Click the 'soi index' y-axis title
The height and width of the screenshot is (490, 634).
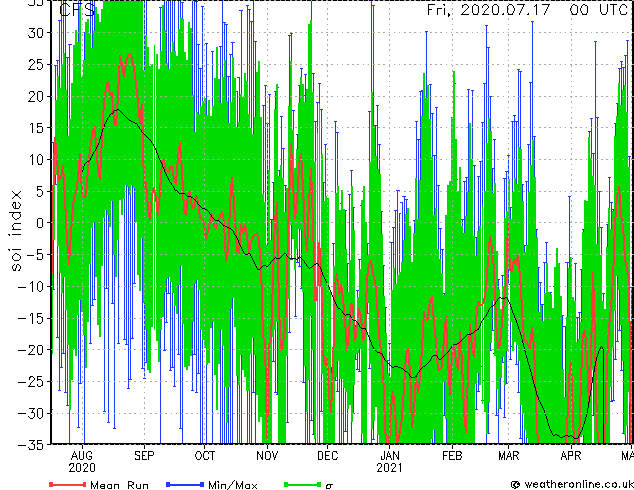pos(16,231)
